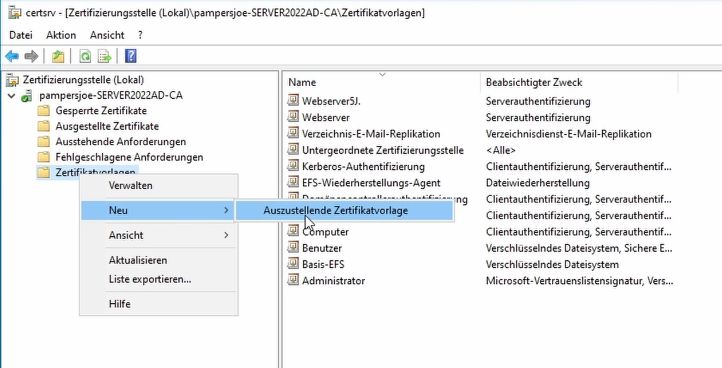Click the Untergeordnete Zertifizierungsstelle template icon
722x368 pixels.
pyautogui.click(x=293, y=150)
